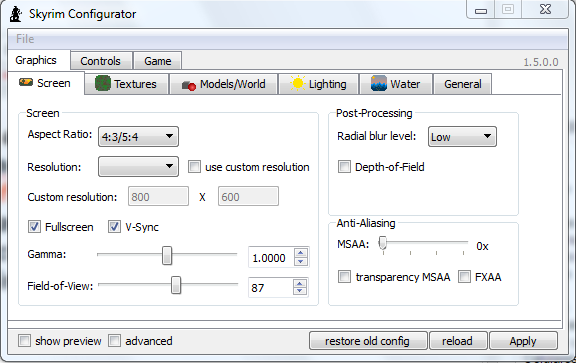Click the custom resolution height field 600

tap(248, 197)
